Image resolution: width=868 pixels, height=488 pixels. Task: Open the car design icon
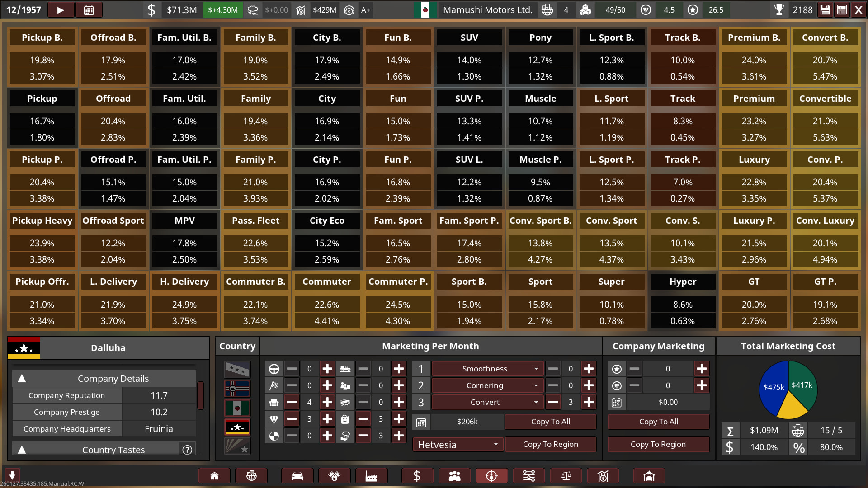(x=297, y=476)
